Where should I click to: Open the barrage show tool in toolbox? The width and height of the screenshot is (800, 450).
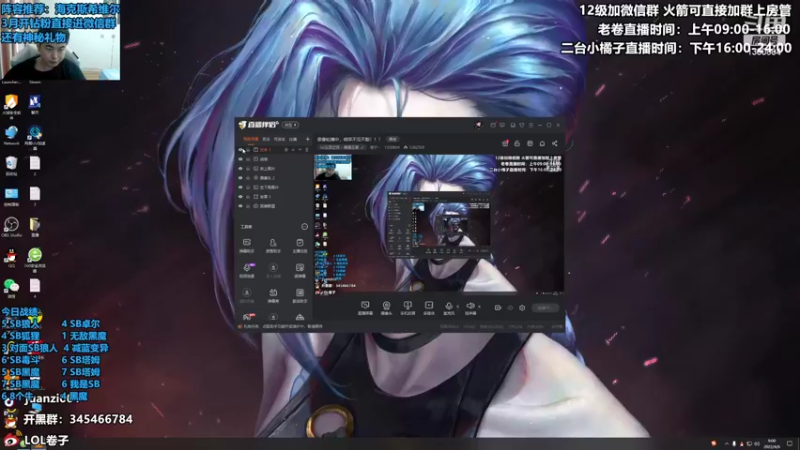click(273, 295)
